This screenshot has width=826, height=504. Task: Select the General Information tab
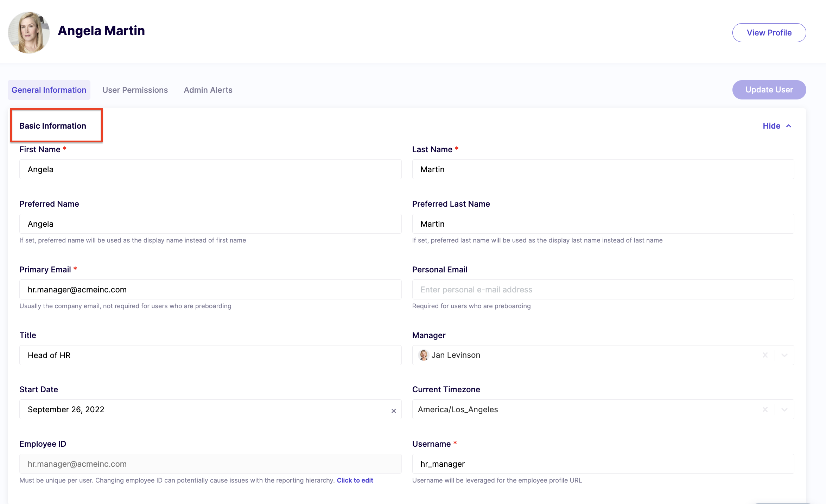click(49, 90)
